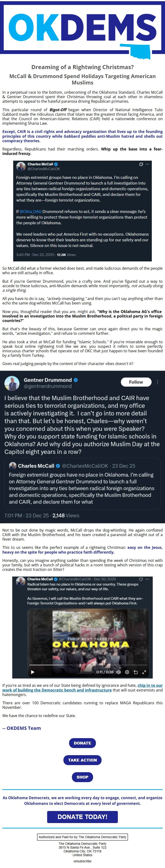This screenshot has height=868, width=165.
Task: Play the Oklahoma video
Action: (33, 672)
